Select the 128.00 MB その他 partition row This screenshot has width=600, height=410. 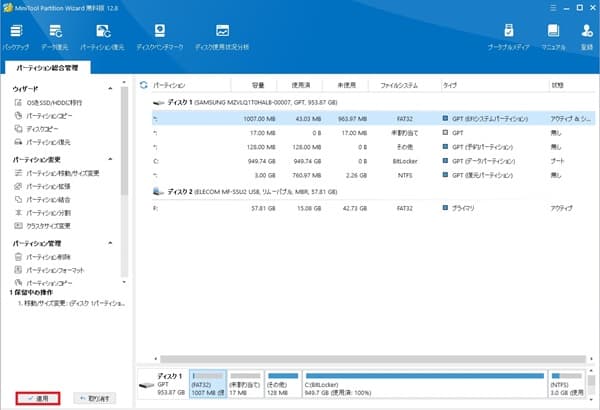(373, 147)
